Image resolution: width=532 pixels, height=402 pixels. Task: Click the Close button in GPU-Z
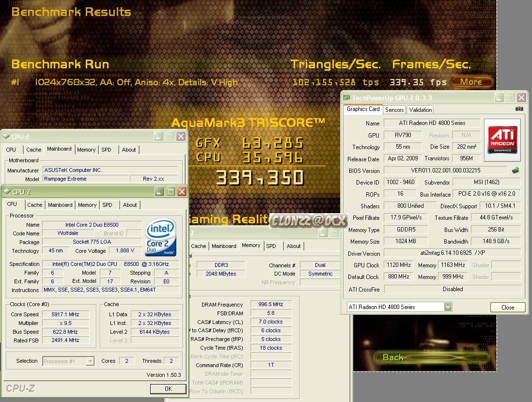[x=508, y=308]
